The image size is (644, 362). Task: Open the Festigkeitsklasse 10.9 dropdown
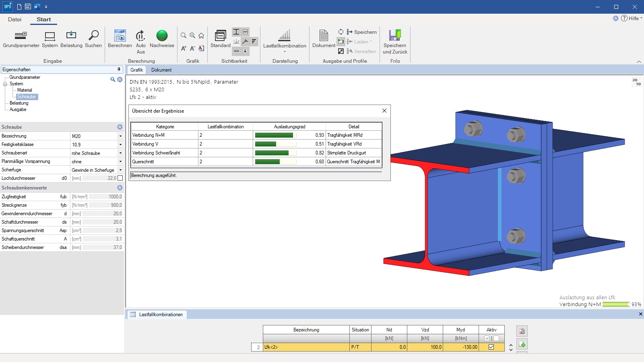[x=120, y=144]
